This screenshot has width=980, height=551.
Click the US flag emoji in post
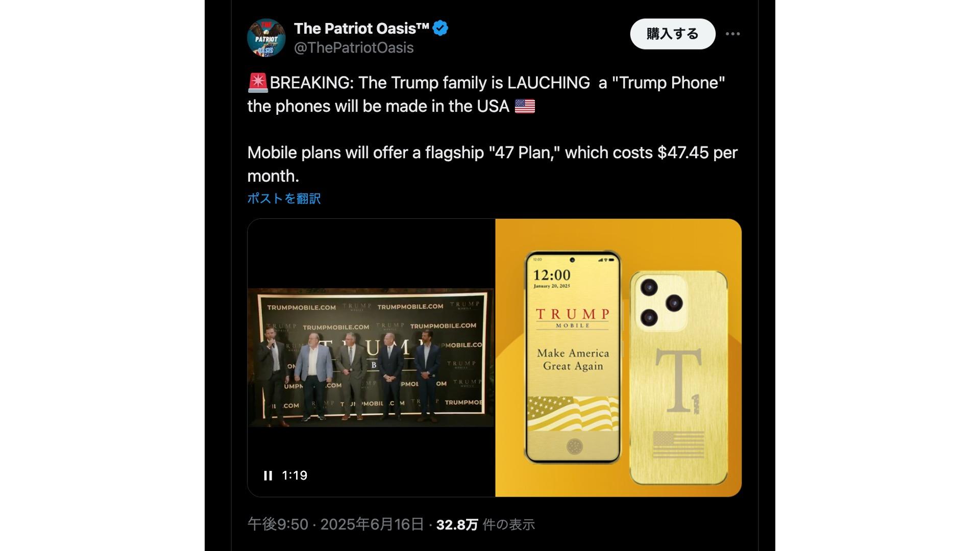(525, 106)
